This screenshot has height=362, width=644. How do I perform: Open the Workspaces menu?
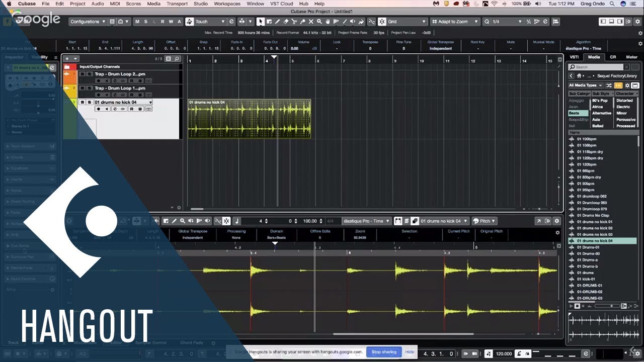click(x=227, y=4)
